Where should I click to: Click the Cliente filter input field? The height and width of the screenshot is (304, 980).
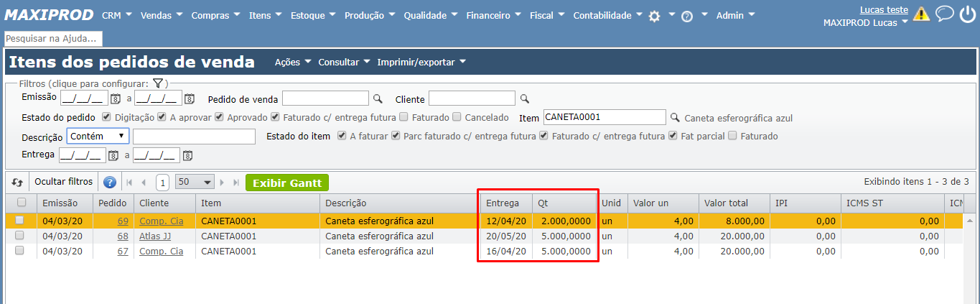coord(472,98)
